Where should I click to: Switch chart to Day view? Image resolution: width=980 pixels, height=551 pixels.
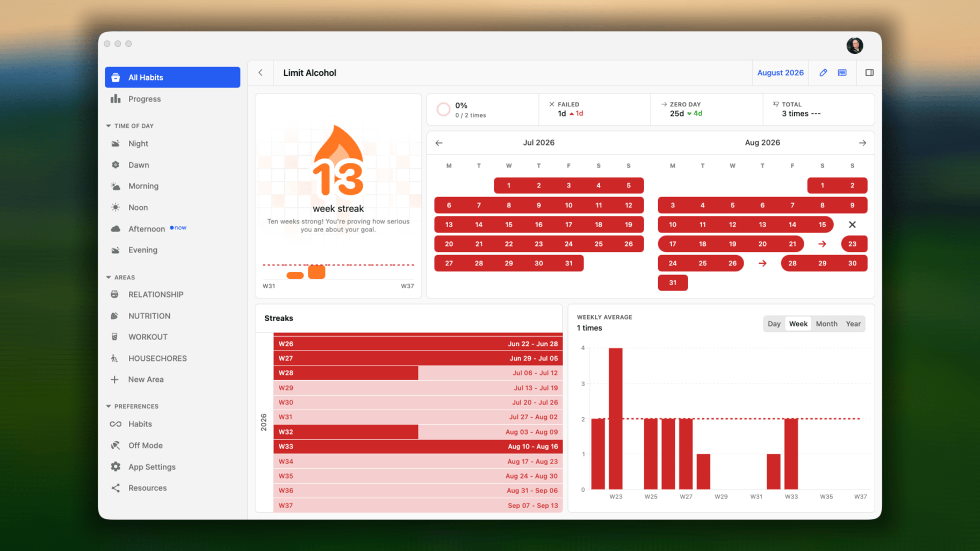[774, 324]
